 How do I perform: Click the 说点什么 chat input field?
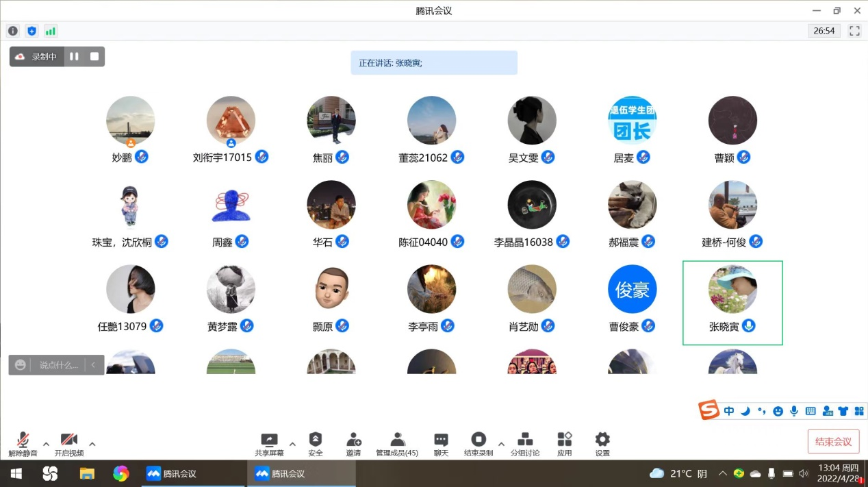pos(58,365)
